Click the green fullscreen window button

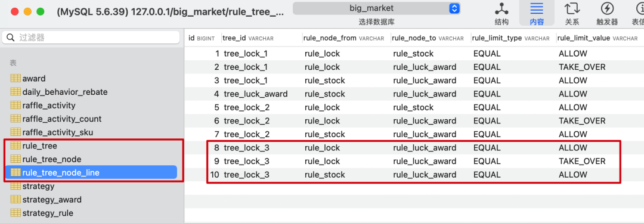click(41, 11)
